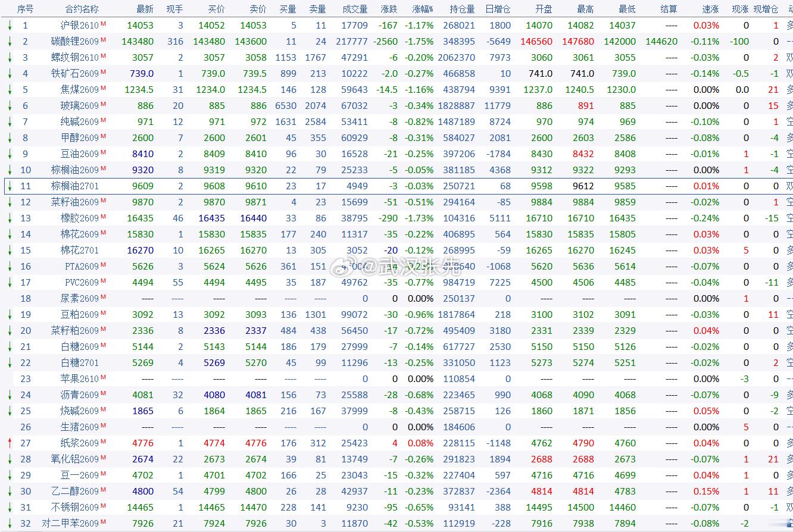Click the M marker after 碳酸锂2609
Viewport: 793px width, 532px height.
pyautogui.click(x=104, y=39)
